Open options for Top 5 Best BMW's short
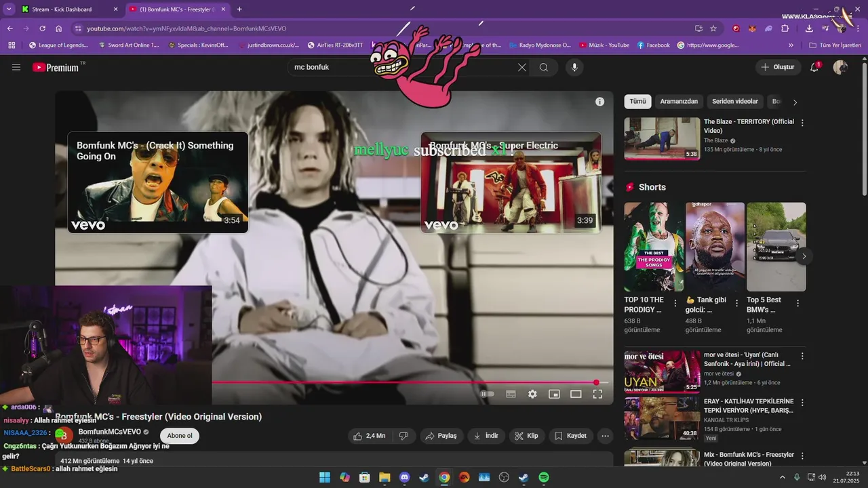The image size is (868, 488). (x=797, y=304)
